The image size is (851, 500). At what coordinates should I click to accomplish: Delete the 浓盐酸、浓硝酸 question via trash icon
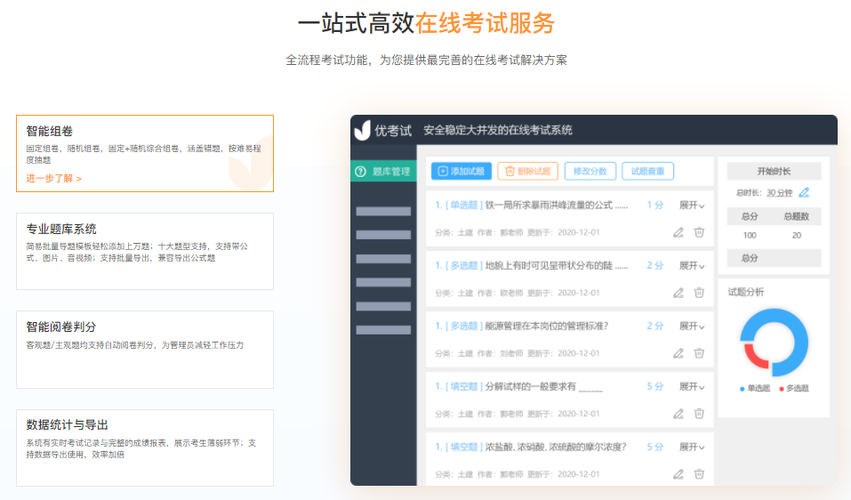pyautogui.click(x=699, y=474)
